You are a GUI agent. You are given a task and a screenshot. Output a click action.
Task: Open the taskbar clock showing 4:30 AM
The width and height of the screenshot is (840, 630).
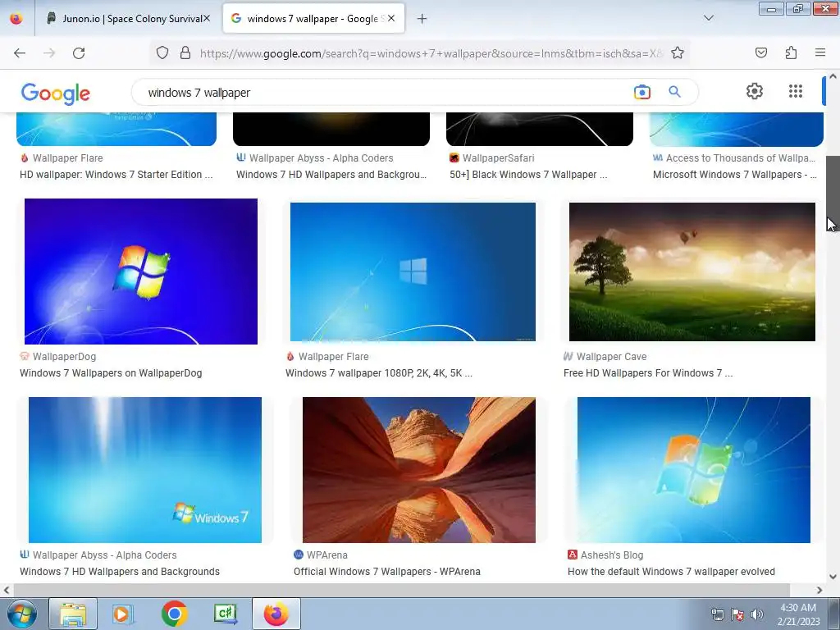click(798, 614)
